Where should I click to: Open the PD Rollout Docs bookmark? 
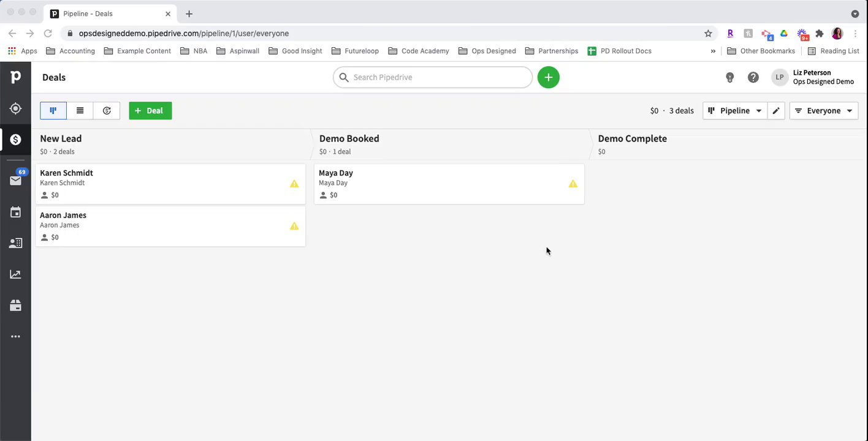(619, 51)
